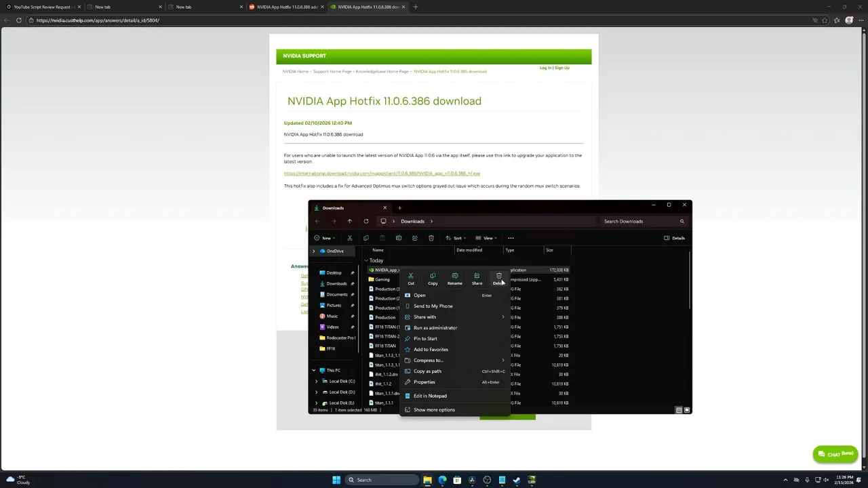Choose Run as administrator
Screen dimensions: 868x488
(454, 328)
